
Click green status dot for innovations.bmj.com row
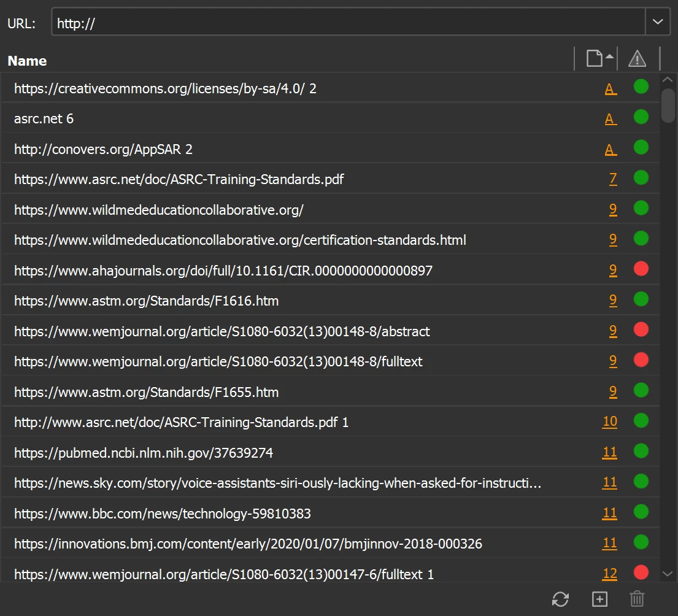(641, 542)
